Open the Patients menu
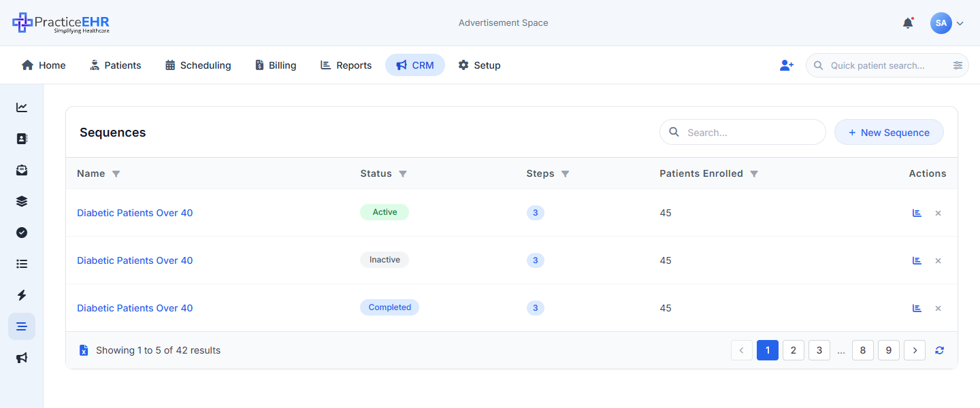980x408 pixels. pyautogui.click(x=116, y=65)
